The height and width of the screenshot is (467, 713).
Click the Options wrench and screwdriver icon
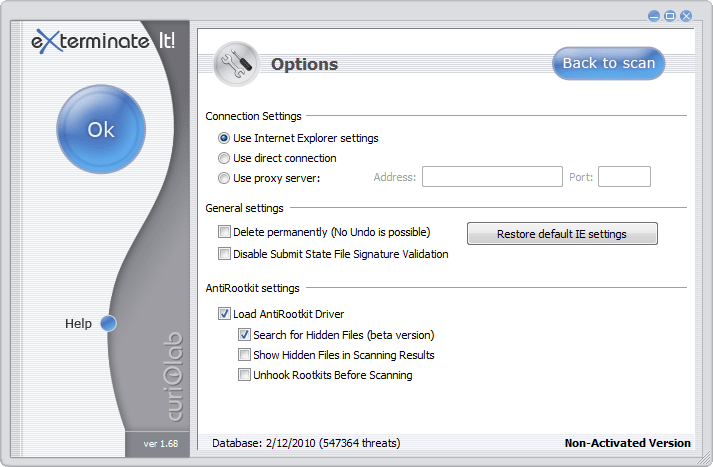pyautogui.click(x=236, y=64)
